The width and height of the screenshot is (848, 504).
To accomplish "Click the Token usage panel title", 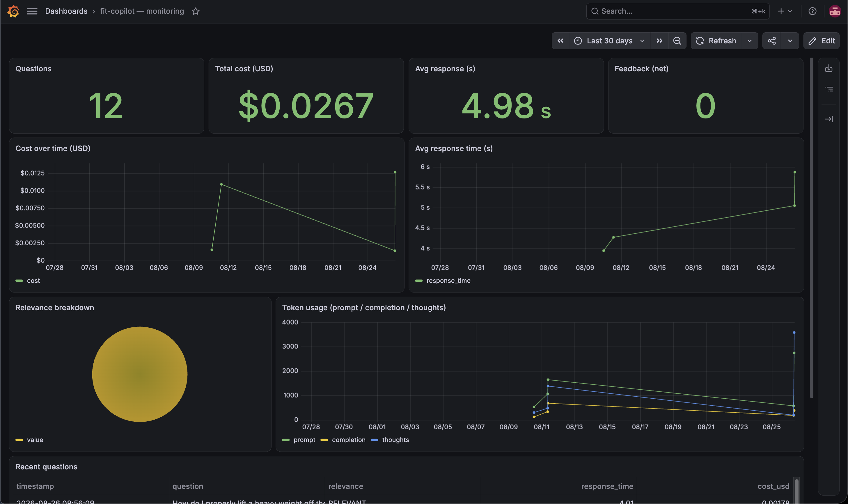I will 364,308.
